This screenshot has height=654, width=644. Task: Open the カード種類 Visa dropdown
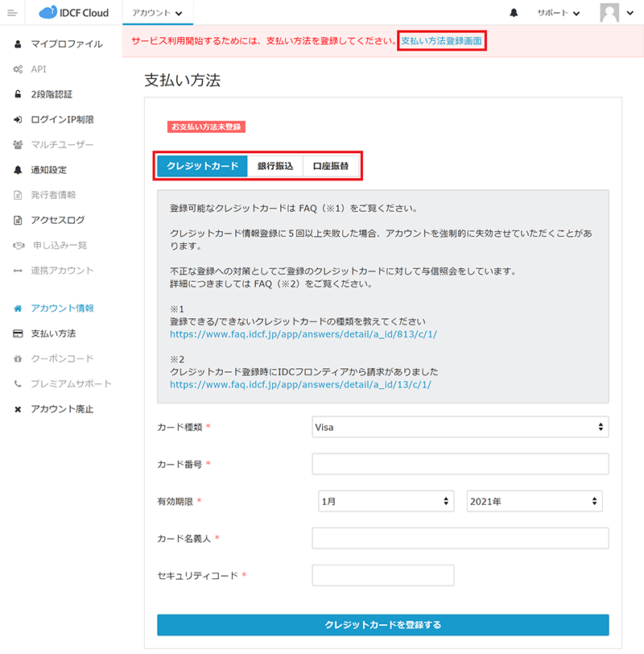460,427
